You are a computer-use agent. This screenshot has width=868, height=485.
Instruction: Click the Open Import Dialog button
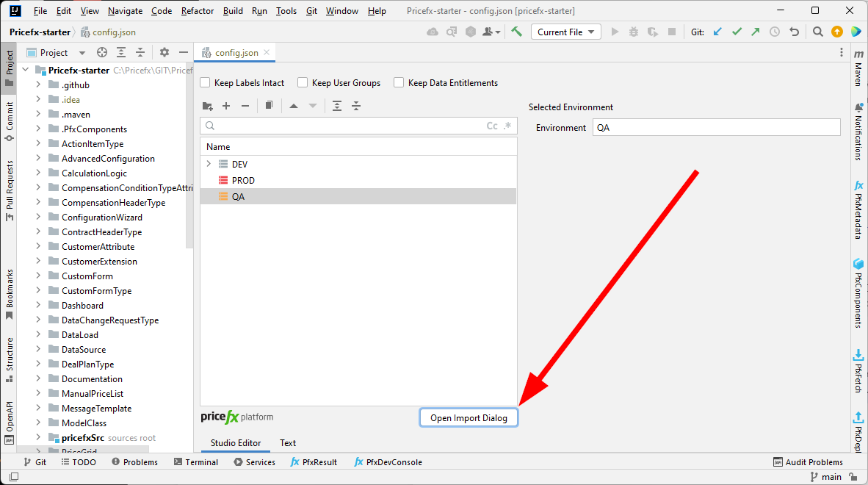click(469, 417)
